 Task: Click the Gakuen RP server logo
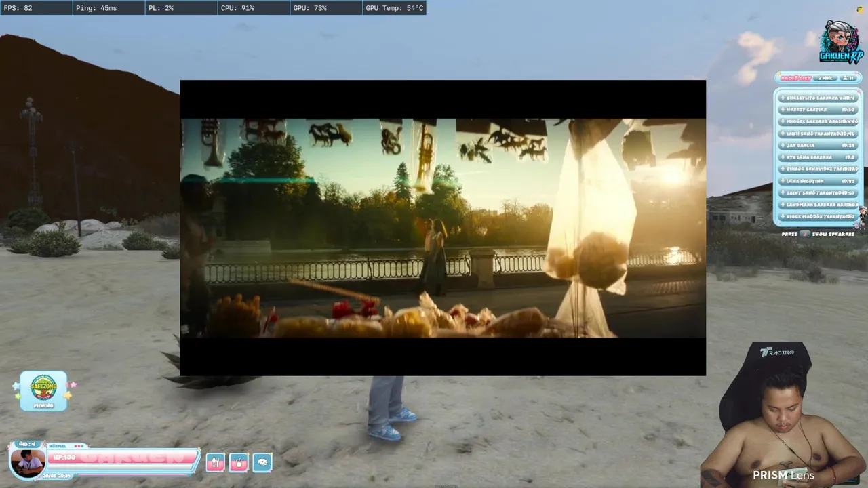pyautogui.click(x=841, y=42)
